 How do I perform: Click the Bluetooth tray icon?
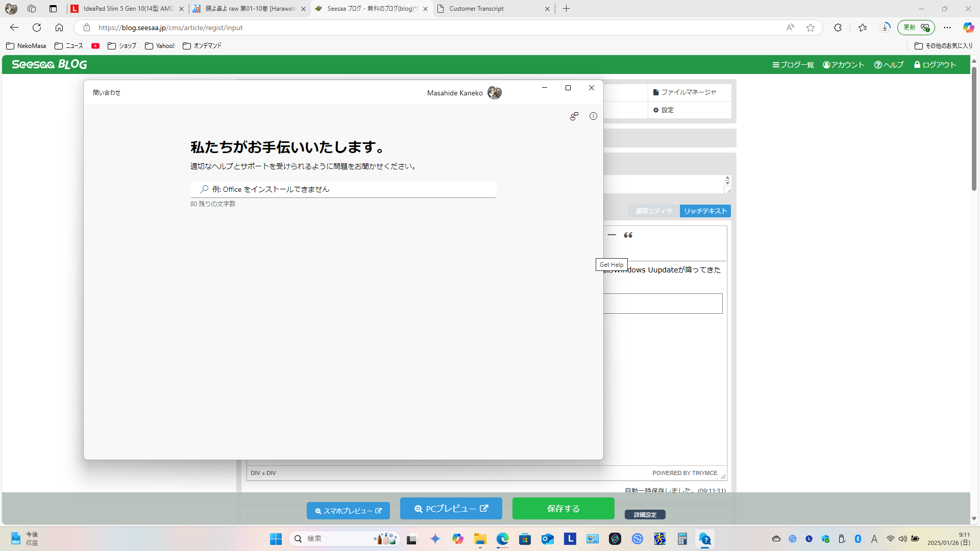[x=858, y=539]
